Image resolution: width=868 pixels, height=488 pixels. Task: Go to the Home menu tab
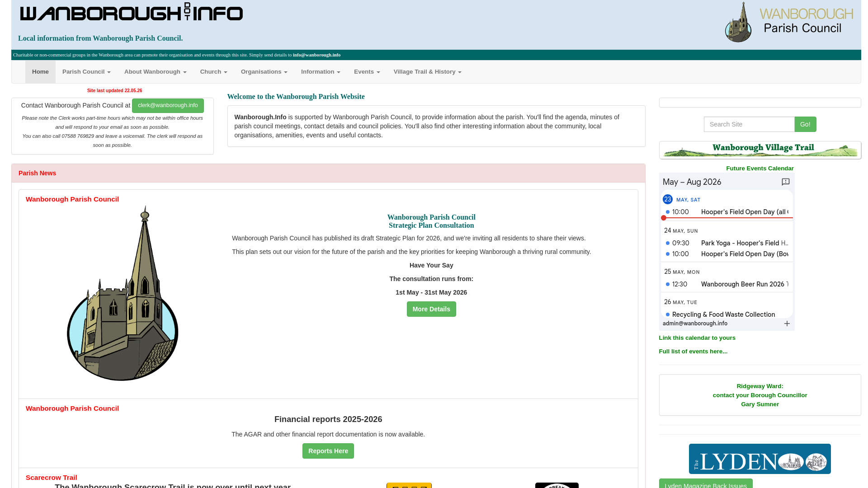(x=40, y=72)
